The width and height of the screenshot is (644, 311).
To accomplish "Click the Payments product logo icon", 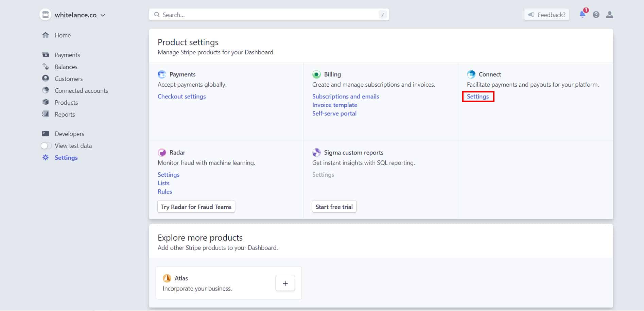I will click(x=162, y=74).
